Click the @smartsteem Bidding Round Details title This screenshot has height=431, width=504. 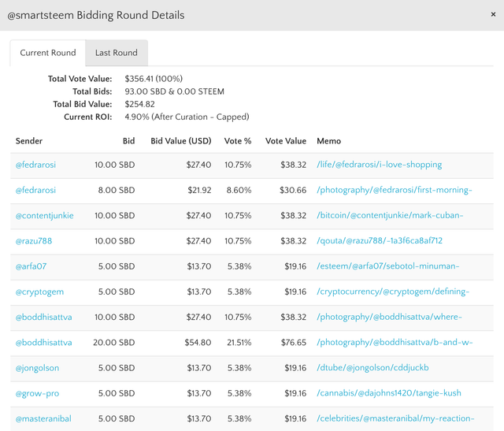[x=96, y=16]
